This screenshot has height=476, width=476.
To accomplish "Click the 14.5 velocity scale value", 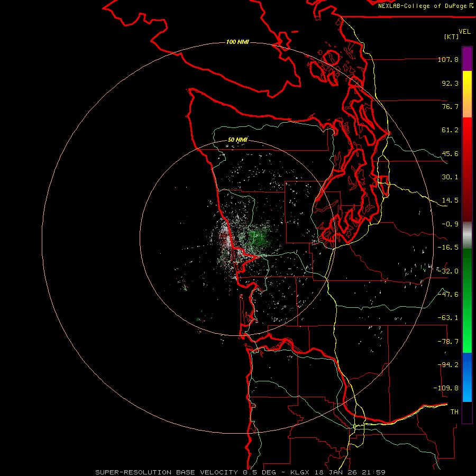I will 450,200.
